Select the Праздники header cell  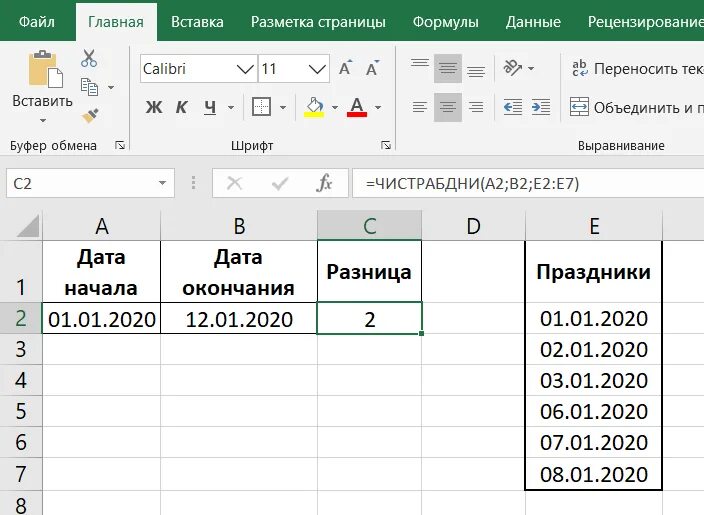(594, 272)
